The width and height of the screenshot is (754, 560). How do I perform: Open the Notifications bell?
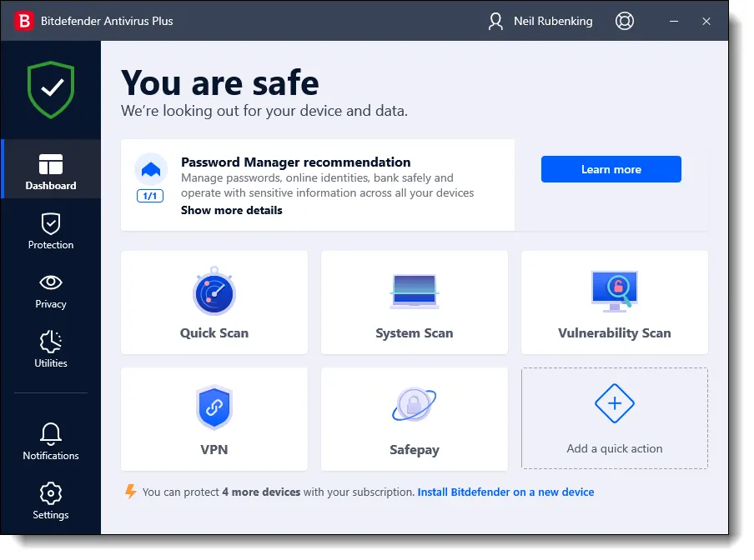pyautogui.click(x=51, y=440)
